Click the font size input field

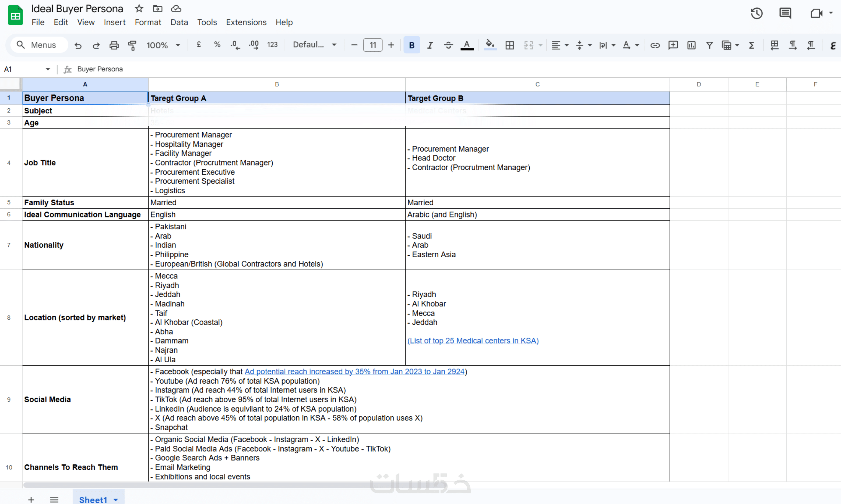[x=372, y=45]
